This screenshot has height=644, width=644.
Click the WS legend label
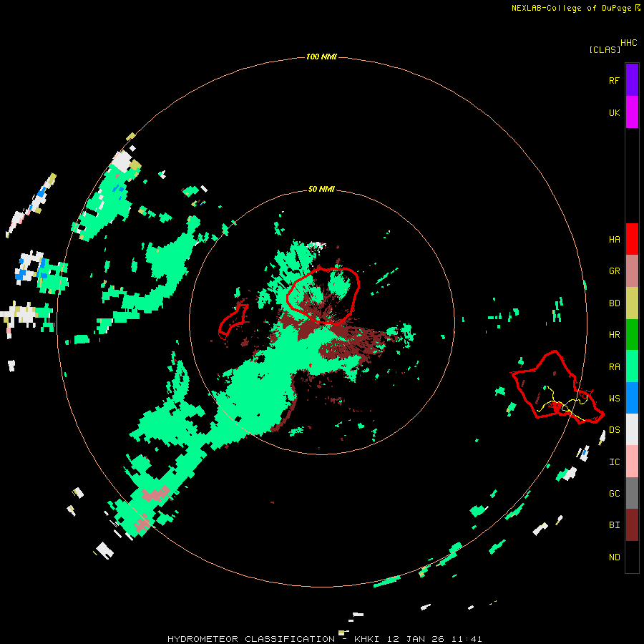[x=614, y=398]
